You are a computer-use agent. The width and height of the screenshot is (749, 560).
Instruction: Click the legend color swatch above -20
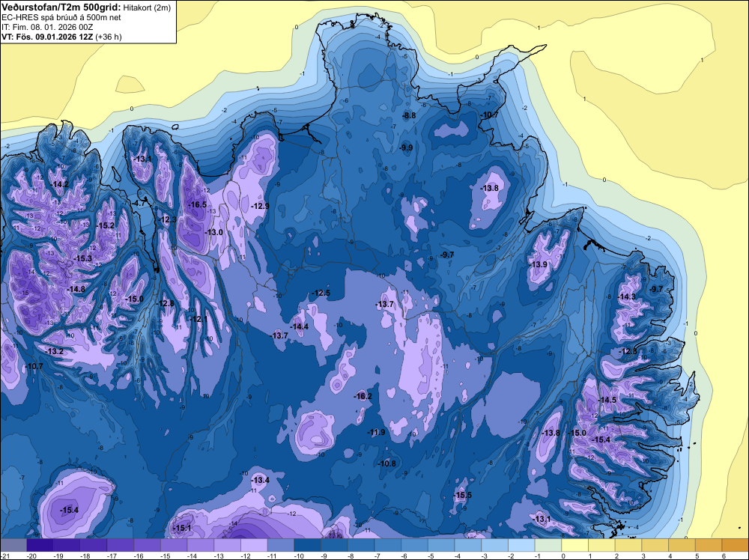(40, 545)
